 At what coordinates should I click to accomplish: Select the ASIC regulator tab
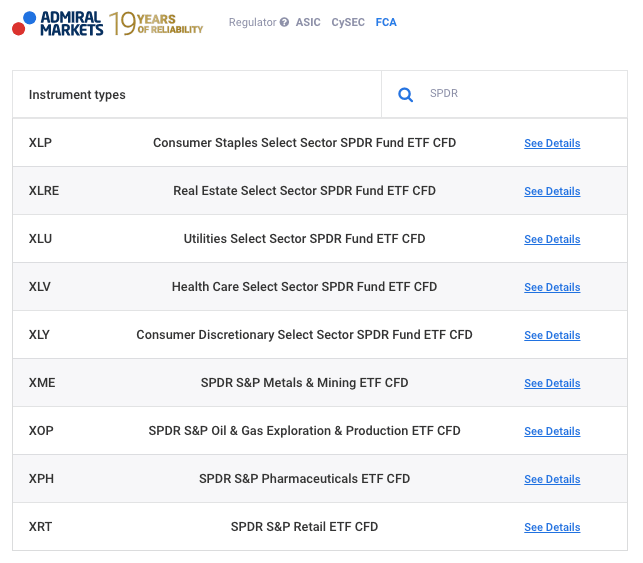coord(308,22)
